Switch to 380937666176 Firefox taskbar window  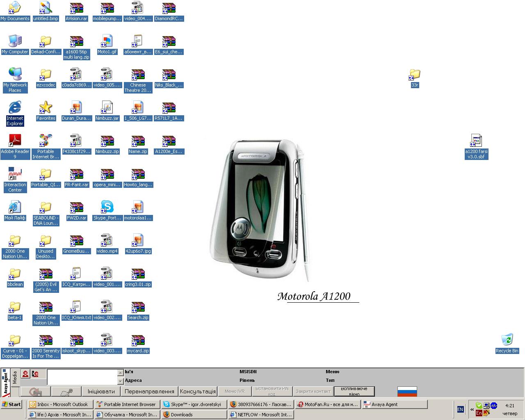tap(261, 404)
